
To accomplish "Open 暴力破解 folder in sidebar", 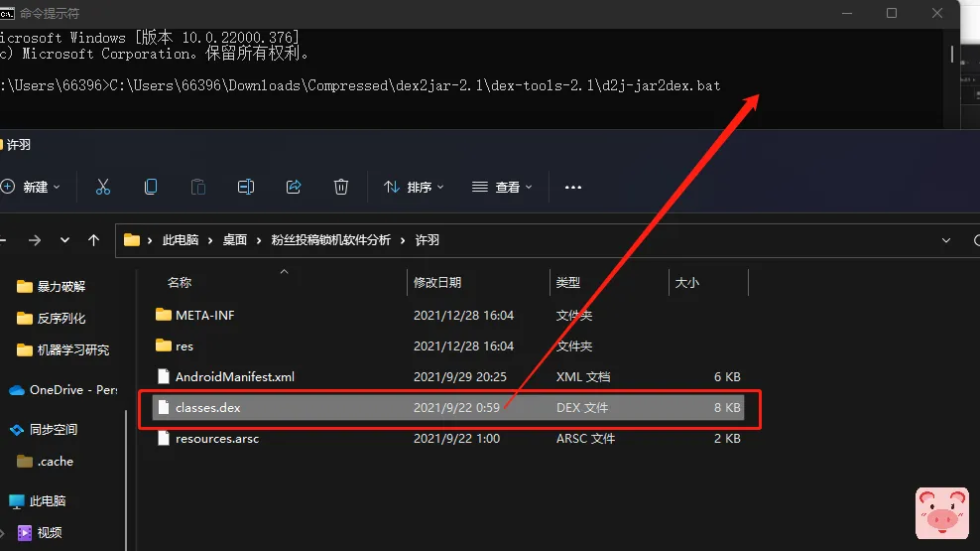I will pos(61,287).
